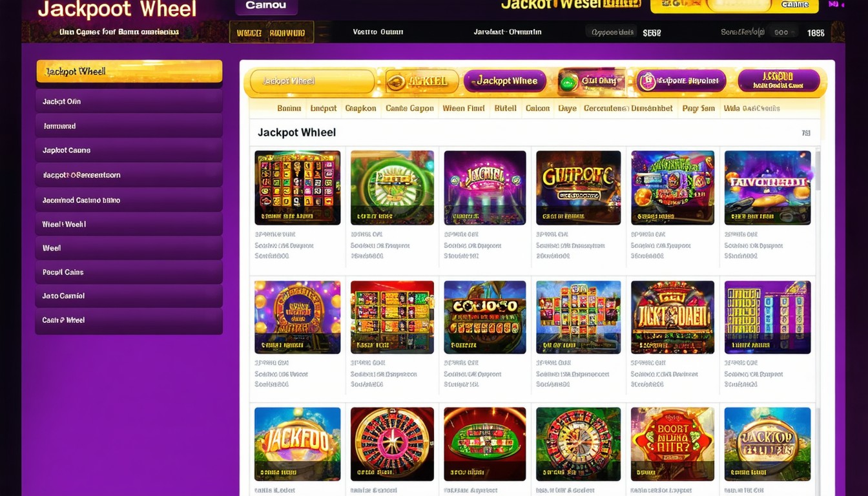Switch to the Rutell tab in the category bar
Screen dimensions: 868x496
(x=505, y=108)
